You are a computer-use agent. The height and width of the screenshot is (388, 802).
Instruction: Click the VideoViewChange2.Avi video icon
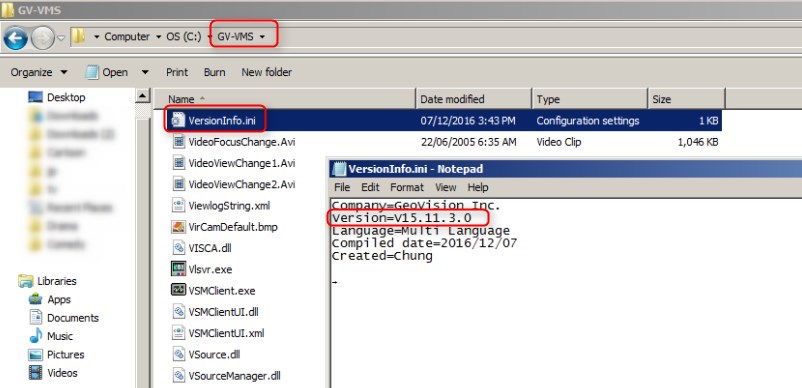click(x=178, y=184)
